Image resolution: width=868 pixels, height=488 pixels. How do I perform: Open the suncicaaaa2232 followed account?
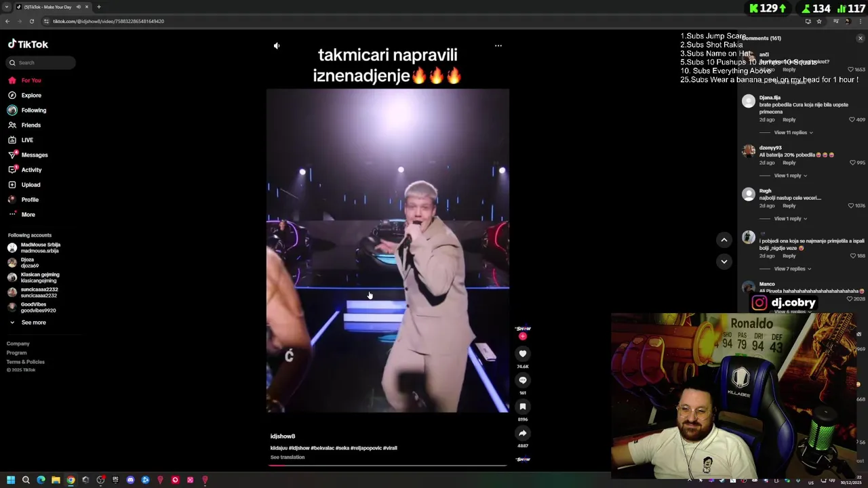tap(34, 292)
